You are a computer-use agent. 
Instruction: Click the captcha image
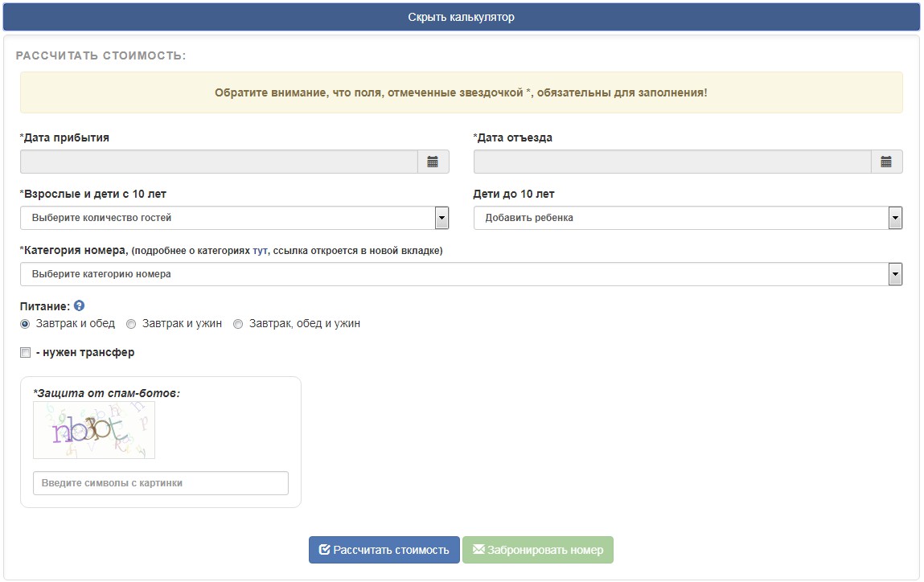click(x=94, y=430)
